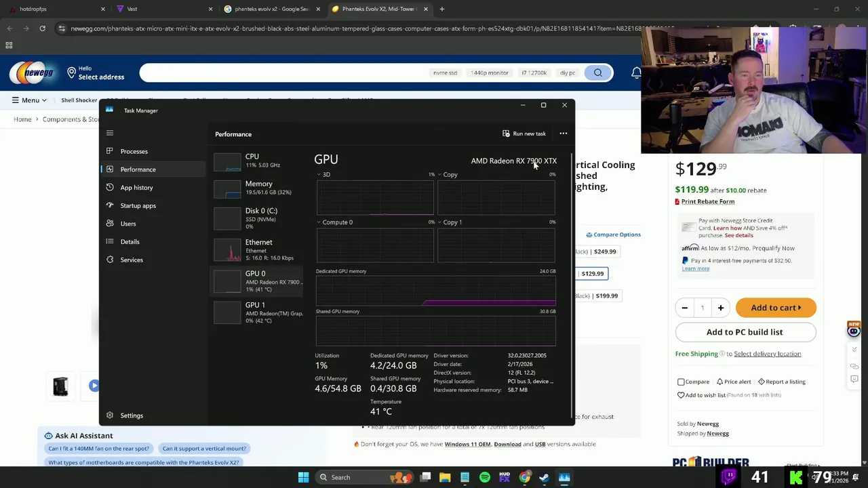Image resolution: width=868 pixels, height=488 pixels.
Task: Open browser apps grid in bookmarks bar
Action: point(9,45)
